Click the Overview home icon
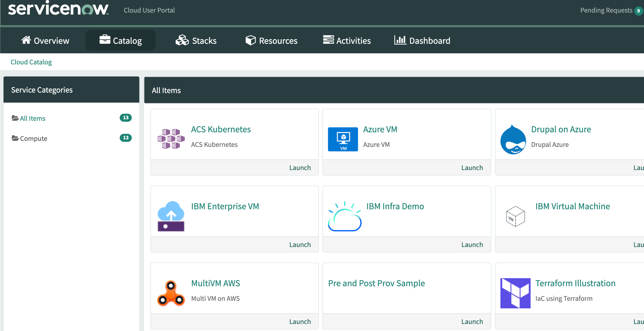 (x=26, y=40)
